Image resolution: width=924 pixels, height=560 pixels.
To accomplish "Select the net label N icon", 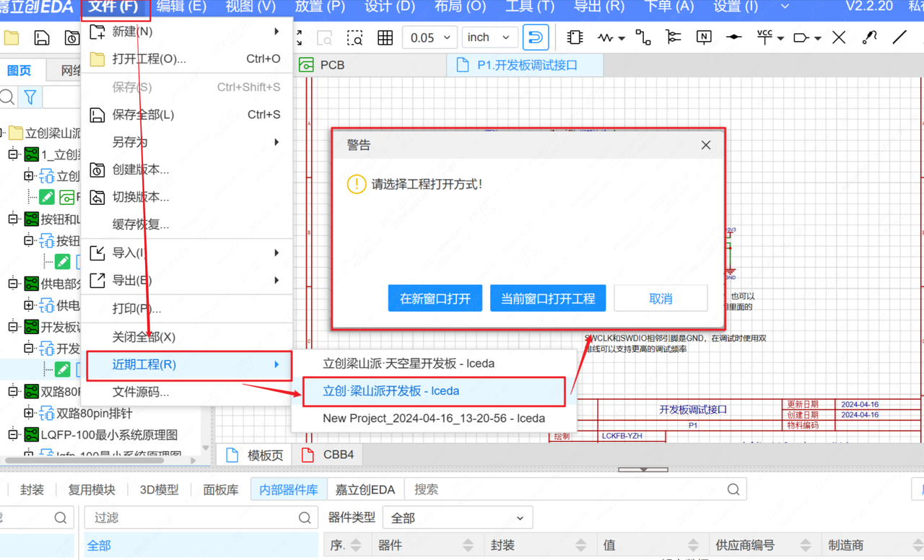I will [704, 38].
